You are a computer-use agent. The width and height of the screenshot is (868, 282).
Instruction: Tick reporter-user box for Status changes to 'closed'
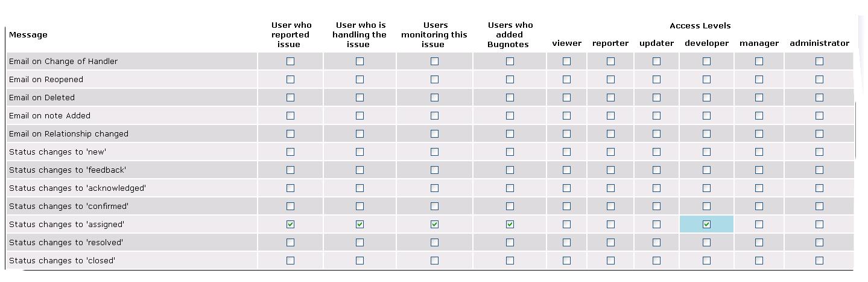click(290, 260)
